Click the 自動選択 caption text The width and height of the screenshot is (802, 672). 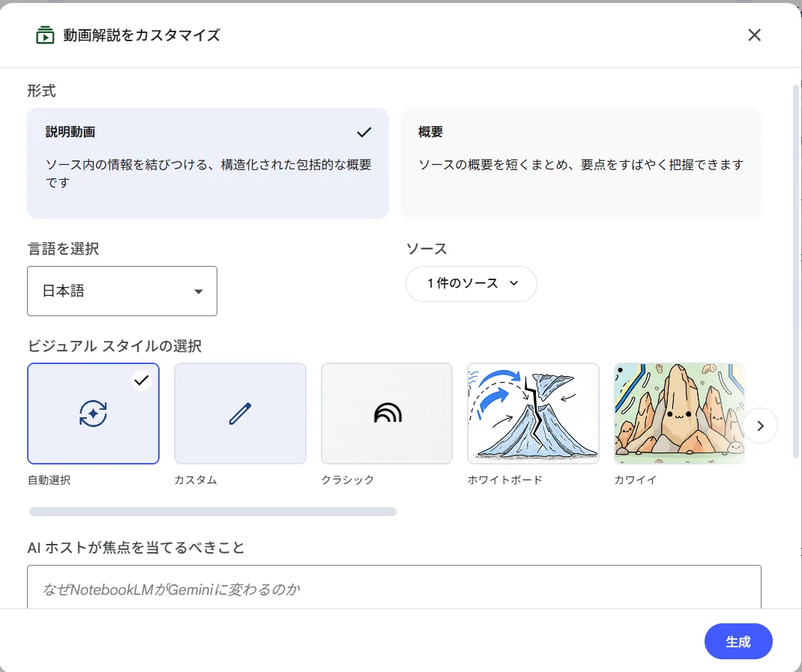pyautogui.click(x=49, y=479)
